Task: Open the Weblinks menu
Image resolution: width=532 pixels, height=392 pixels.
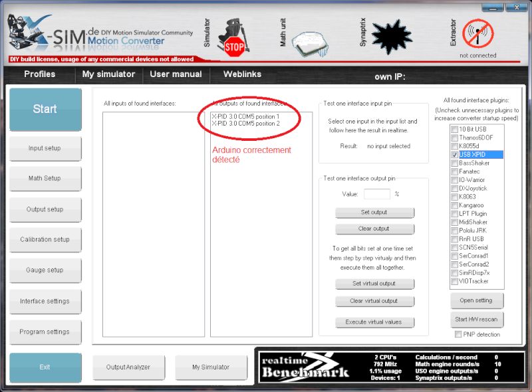Action: 242,74
